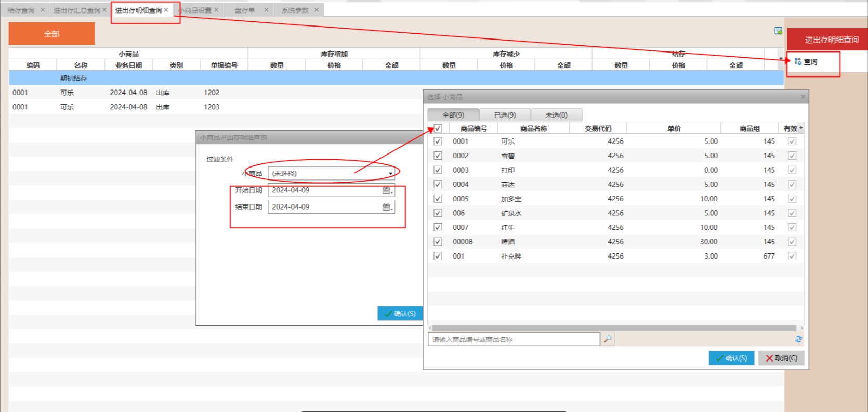This screenshot has height=412, width=868.
Task: Close the 选择 小商品 dialog
Action: click(x=803, y=97)
